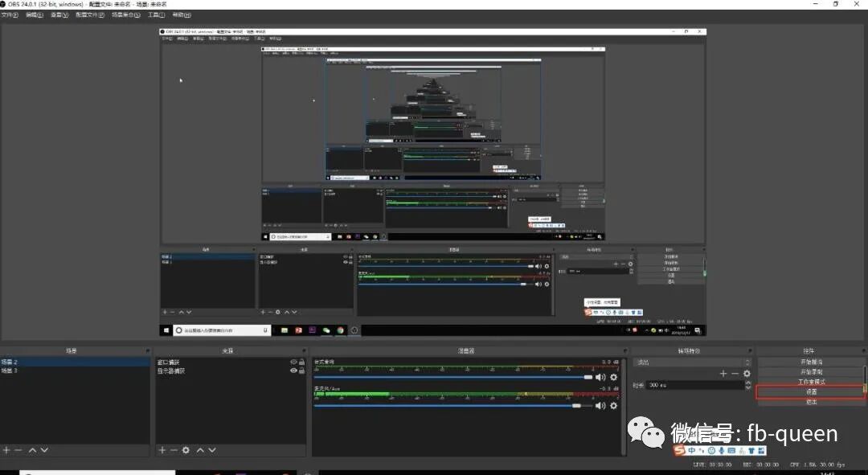Open the 淡出 transition type dropdown
Screen dimensions: 868x475
[x=692, y=362]
